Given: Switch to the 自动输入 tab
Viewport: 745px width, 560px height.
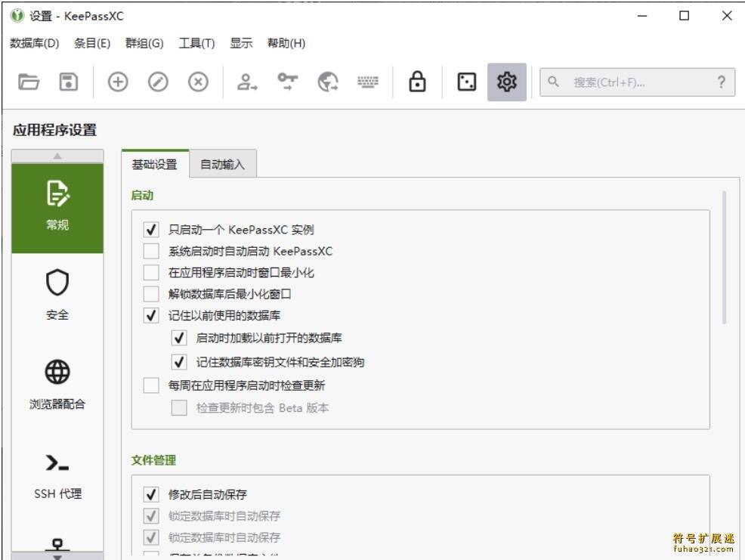Looking at the screenshot, I should click(x=222, y=165).
